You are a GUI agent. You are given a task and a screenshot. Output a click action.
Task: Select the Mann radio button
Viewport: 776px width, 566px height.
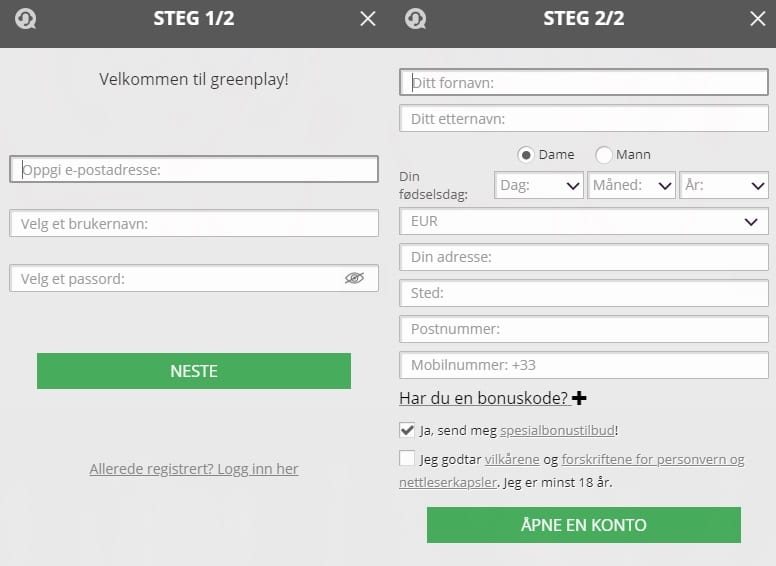pyautogui.click(x=604, y=155)
